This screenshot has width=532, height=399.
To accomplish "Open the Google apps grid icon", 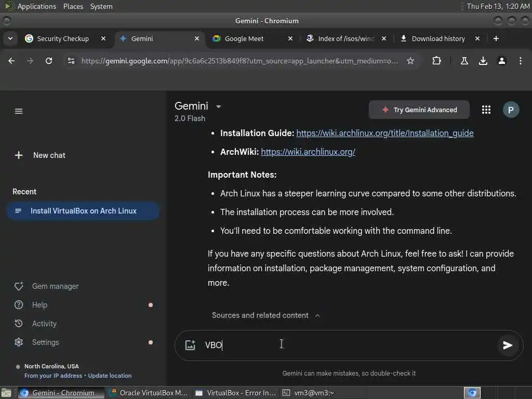I will click(486, 110).
